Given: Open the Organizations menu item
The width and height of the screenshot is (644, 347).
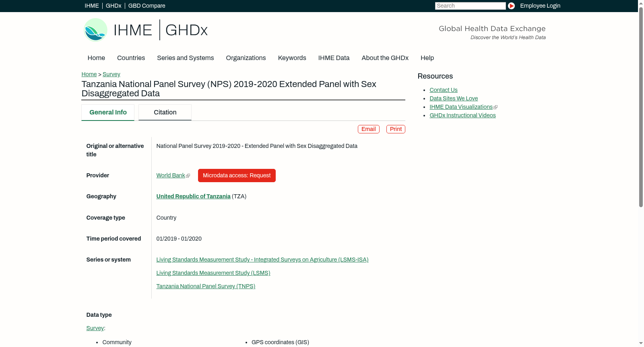Looking at the screenshot, I should pos(246,58).
